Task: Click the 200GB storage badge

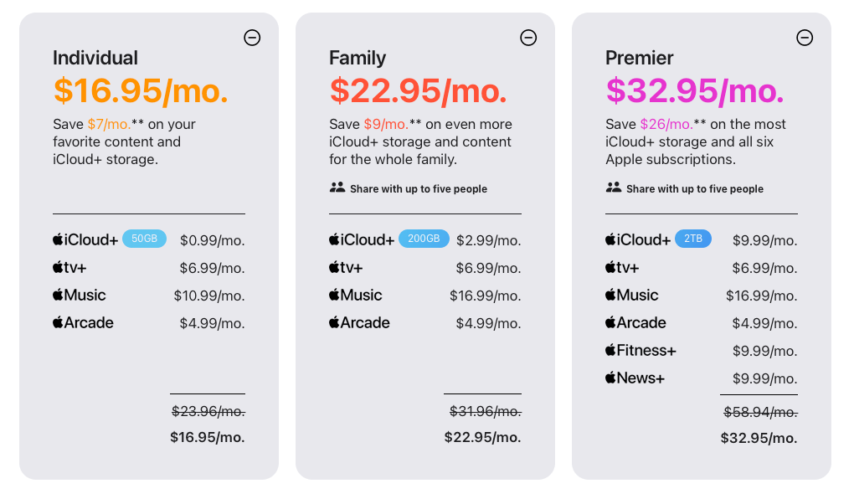Action: tap(424, 239)
